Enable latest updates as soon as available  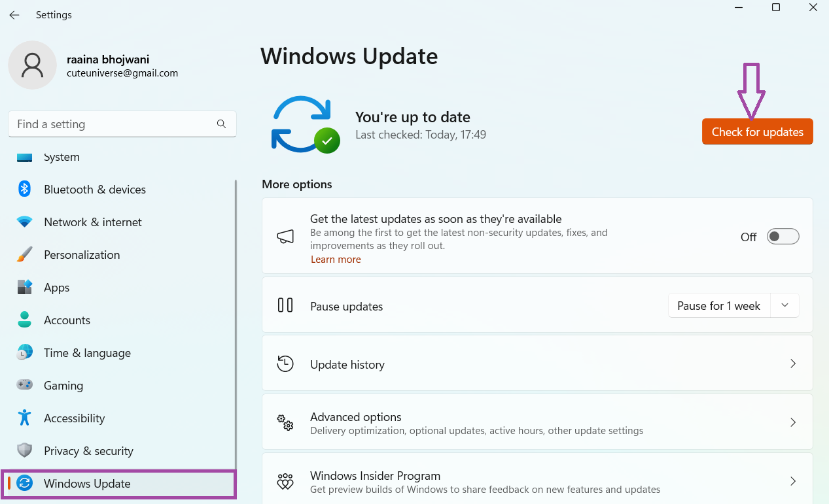point(783,236)
